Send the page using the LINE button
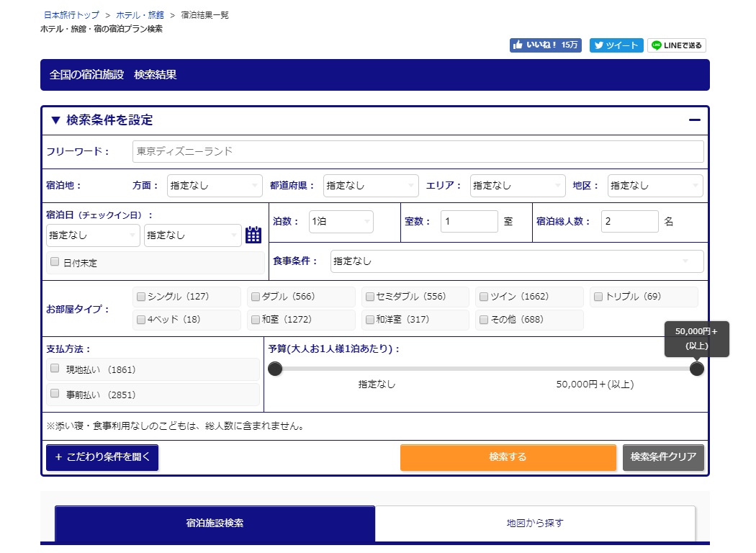The image size is (756, 553). pyautogui.click(x=676, y=45)
